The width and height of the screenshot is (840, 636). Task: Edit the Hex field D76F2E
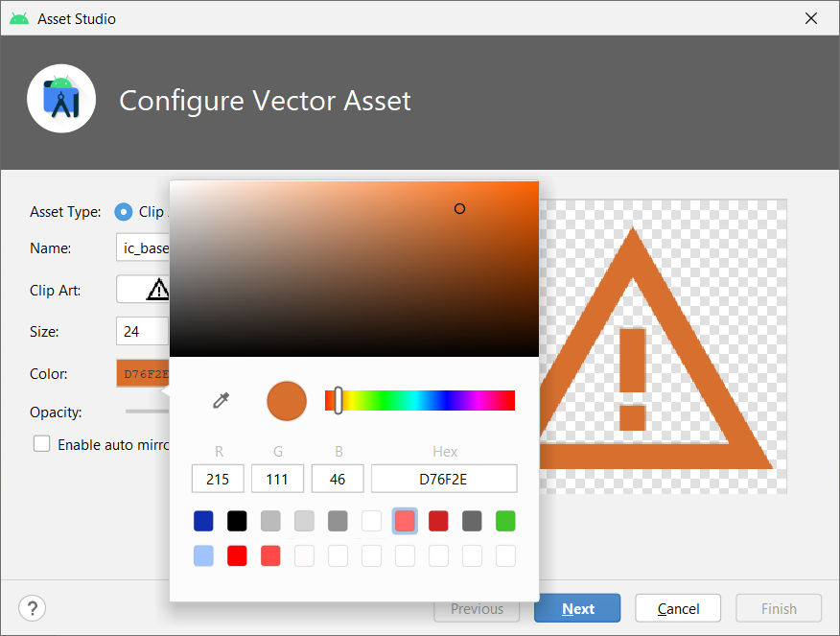point(444,479)
